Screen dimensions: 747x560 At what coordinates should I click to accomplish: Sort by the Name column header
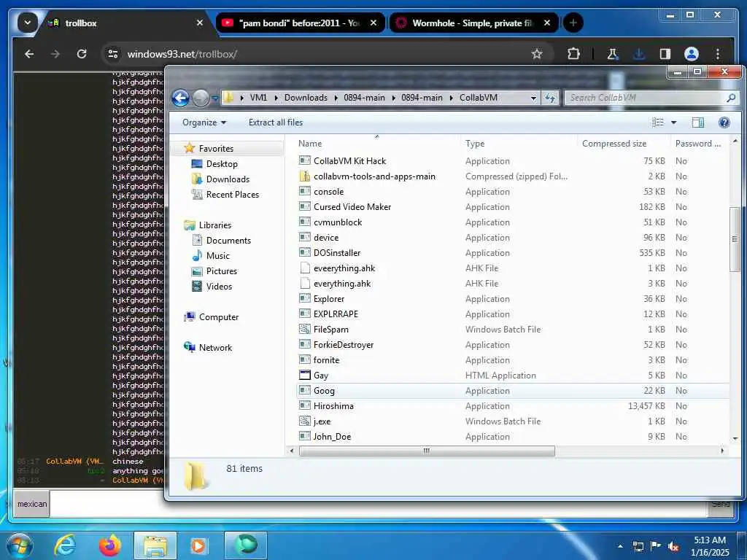point(309,144)
